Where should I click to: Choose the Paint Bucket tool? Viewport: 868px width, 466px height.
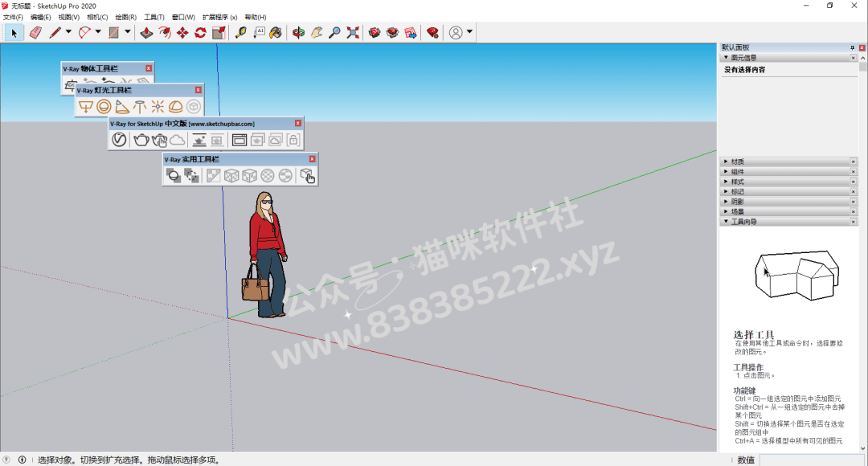[276, 33]
